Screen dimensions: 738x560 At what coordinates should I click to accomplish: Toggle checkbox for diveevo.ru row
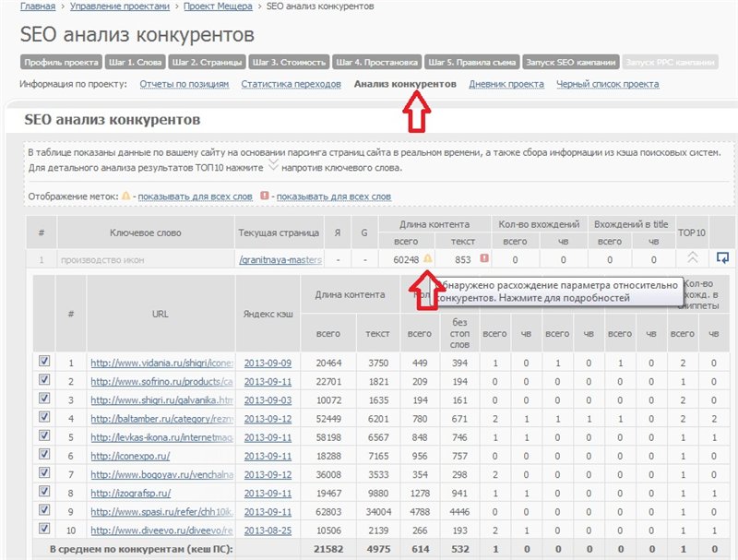point(44,530)
